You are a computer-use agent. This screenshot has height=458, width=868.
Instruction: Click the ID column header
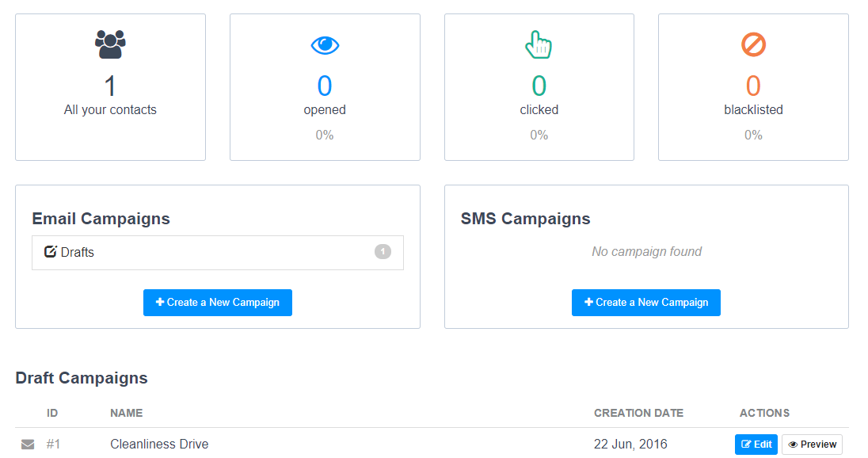[x=52, y=413]
